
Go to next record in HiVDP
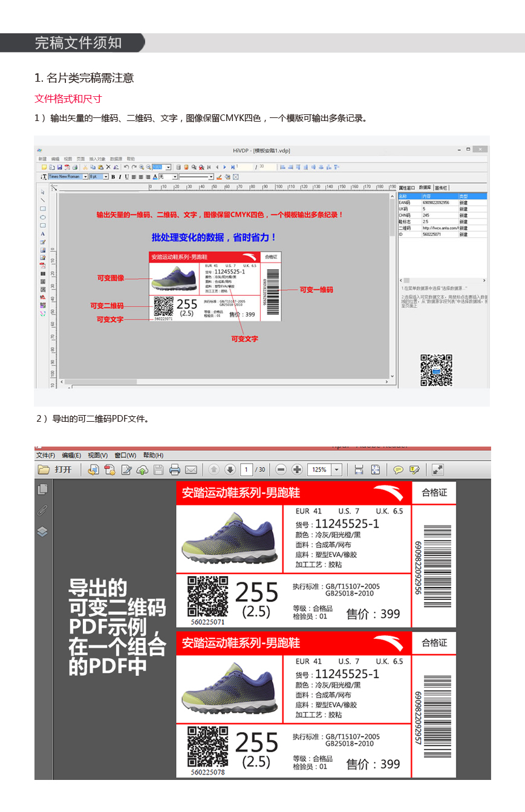[224, 167]
